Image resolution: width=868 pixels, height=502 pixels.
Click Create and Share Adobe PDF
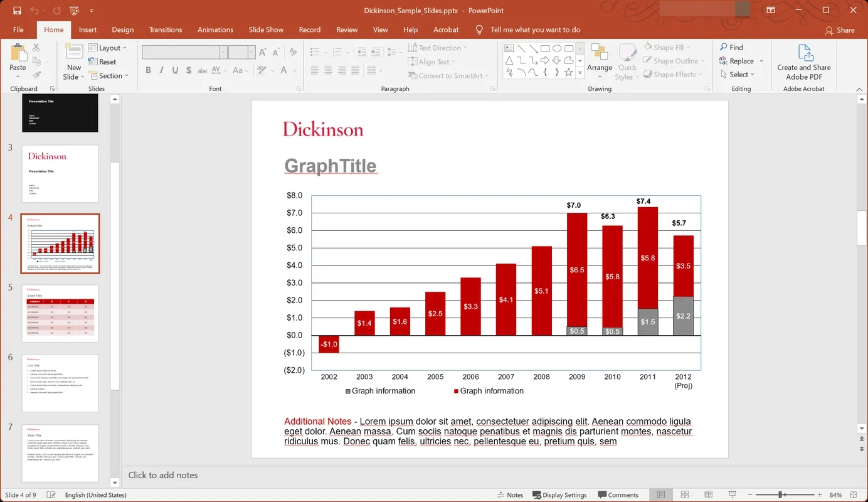(803, 61)
